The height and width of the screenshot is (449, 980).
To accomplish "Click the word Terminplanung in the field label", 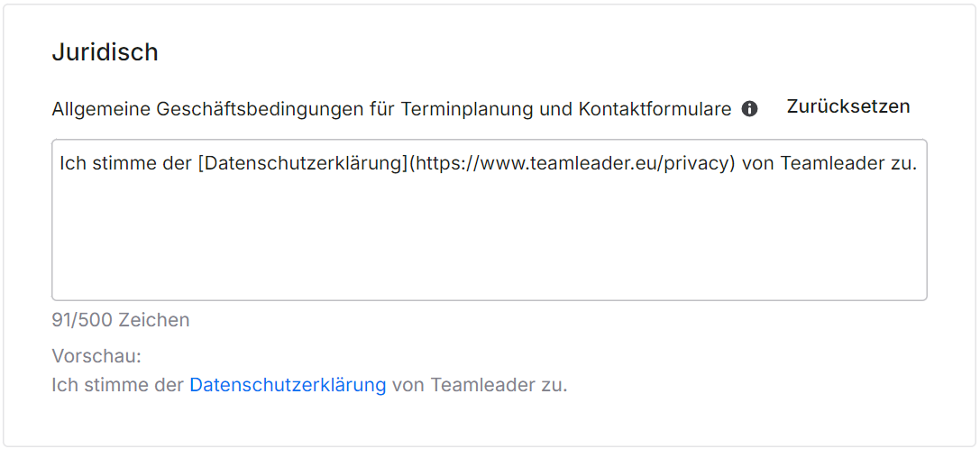I will point(465,109).
